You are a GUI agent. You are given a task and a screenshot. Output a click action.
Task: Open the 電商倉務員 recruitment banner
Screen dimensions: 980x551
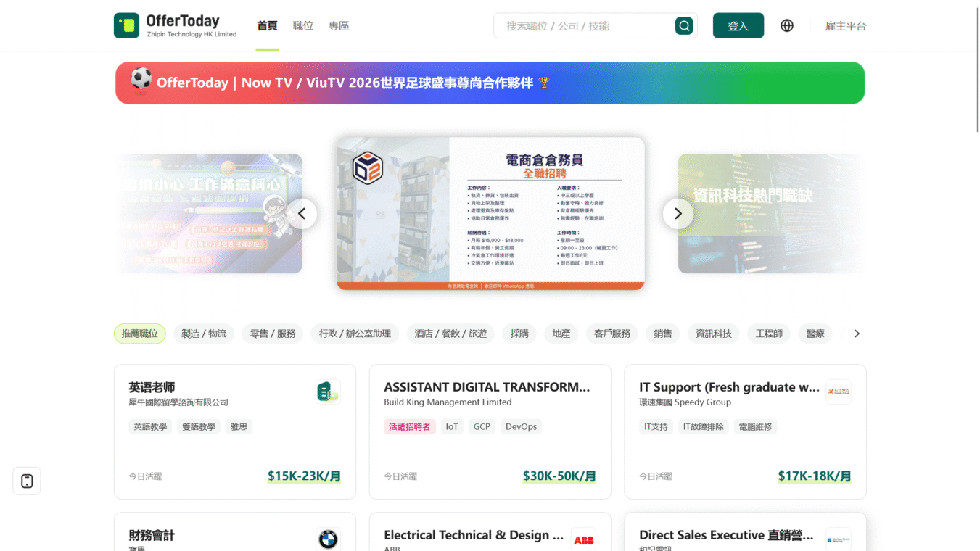[x=490, y=213]
